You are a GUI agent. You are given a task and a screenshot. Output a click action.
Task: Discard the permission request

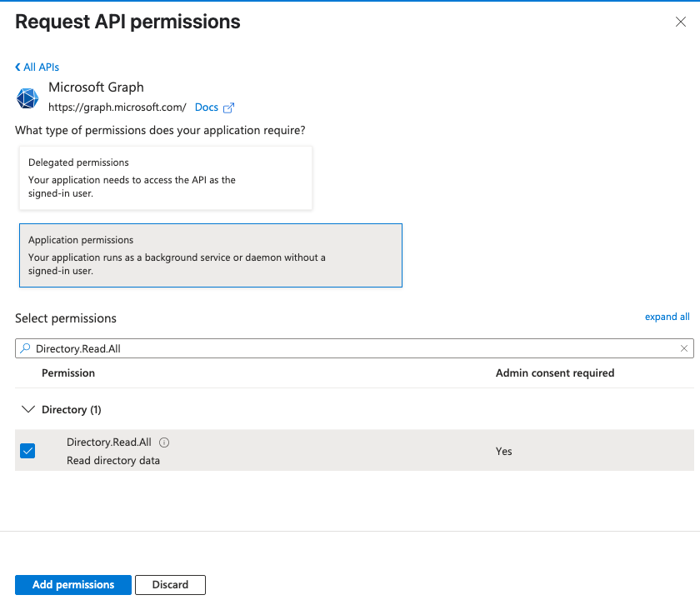(x=170, y=584)
